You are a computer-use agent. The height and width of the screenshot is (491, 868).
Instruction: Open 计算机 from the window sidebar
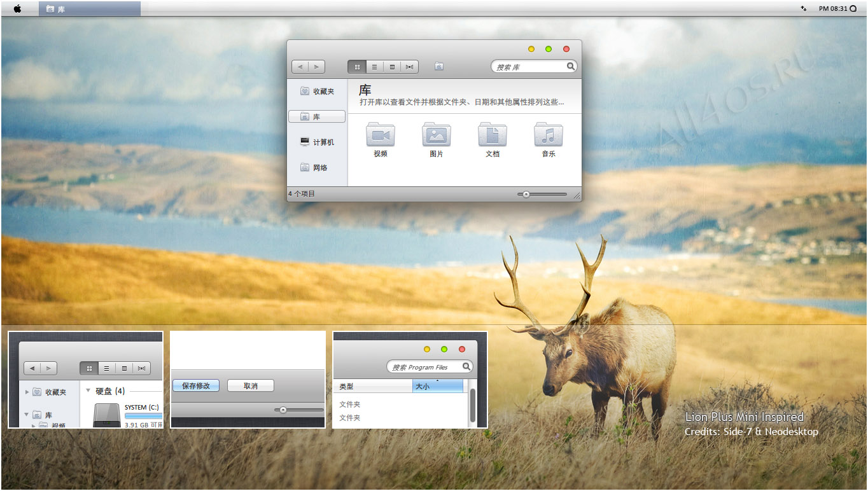(x=317, y=142)
